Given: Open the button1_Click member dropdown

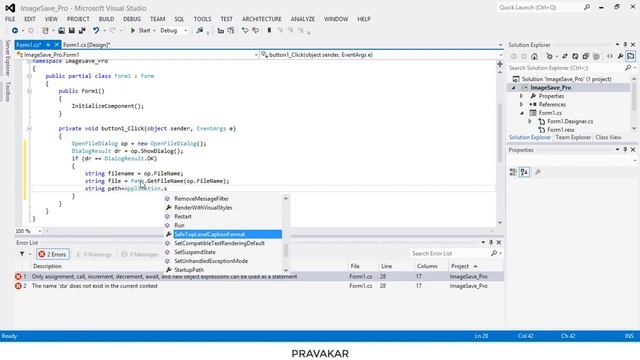Looking at the screenshot, I should click(382, 55).
